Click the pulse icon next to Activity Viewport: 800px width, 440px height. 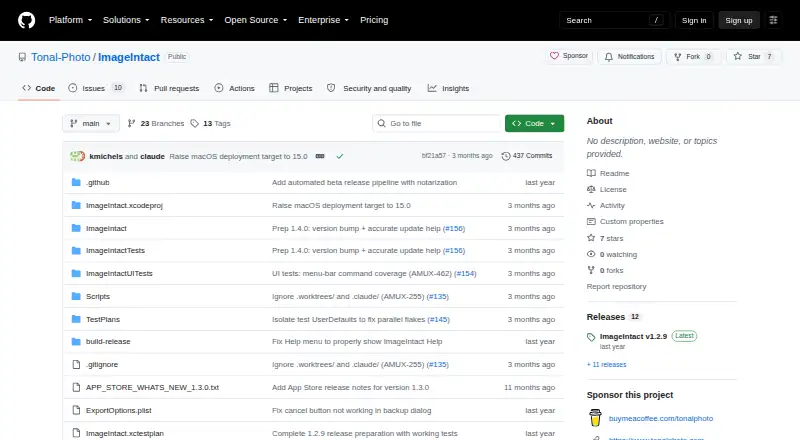click(591, 205)
